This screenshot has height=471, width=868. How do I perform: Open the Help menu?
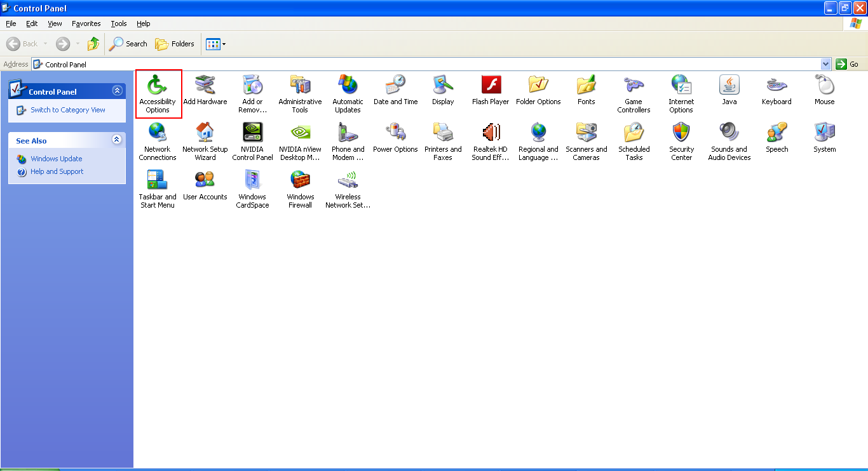pos(144,23)
